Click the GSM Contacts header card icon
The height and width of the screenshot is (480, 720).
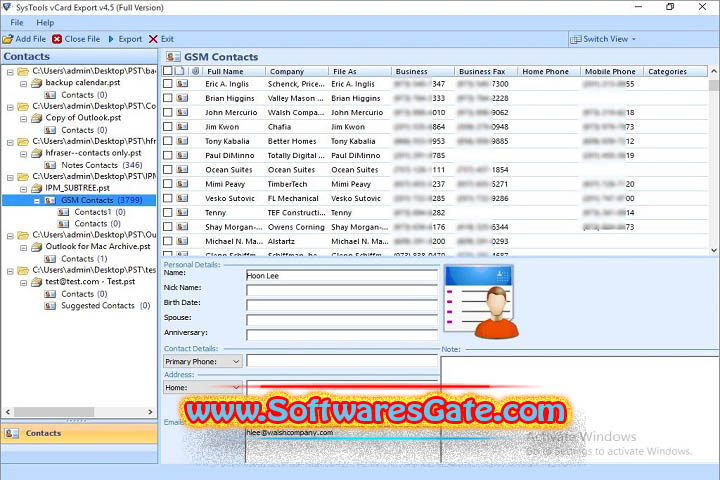click(173, 57)
